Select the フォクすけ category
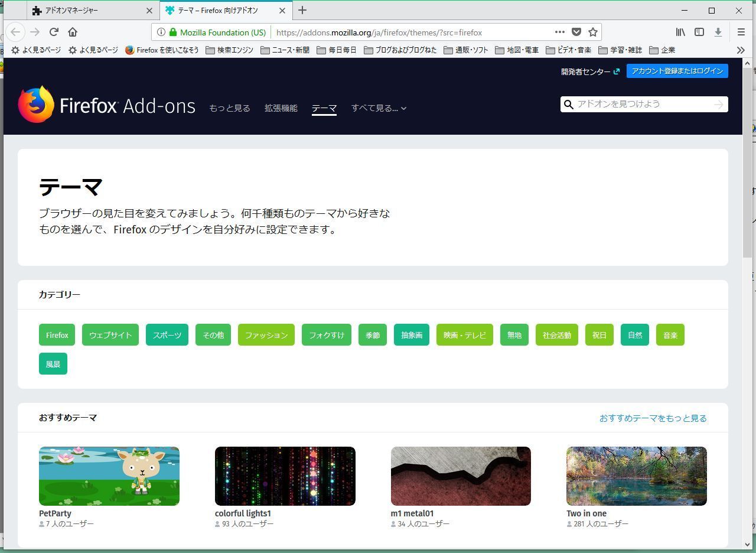Screen dimensions: 756x553 [x=327, y=335]
